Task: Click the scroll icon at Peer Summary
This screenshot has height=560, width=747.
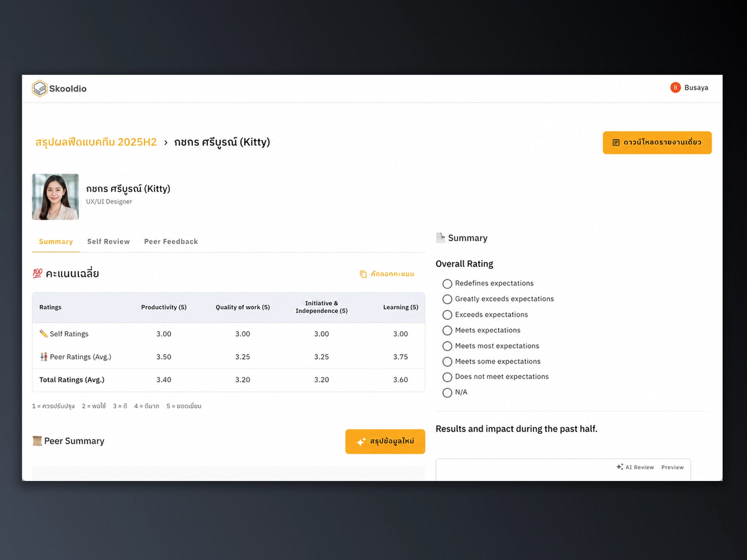Action: 37,441
